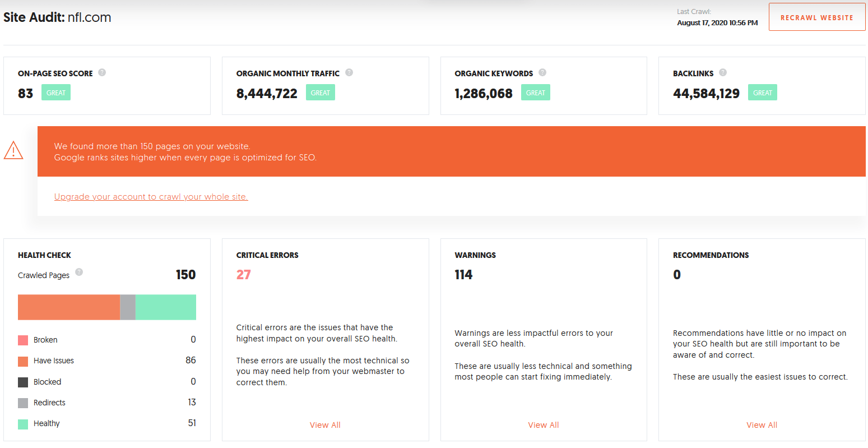This screenshot has height=448, width=868.
Task: Click the green healthy segment of the health bar
Action: click(166, 307)
